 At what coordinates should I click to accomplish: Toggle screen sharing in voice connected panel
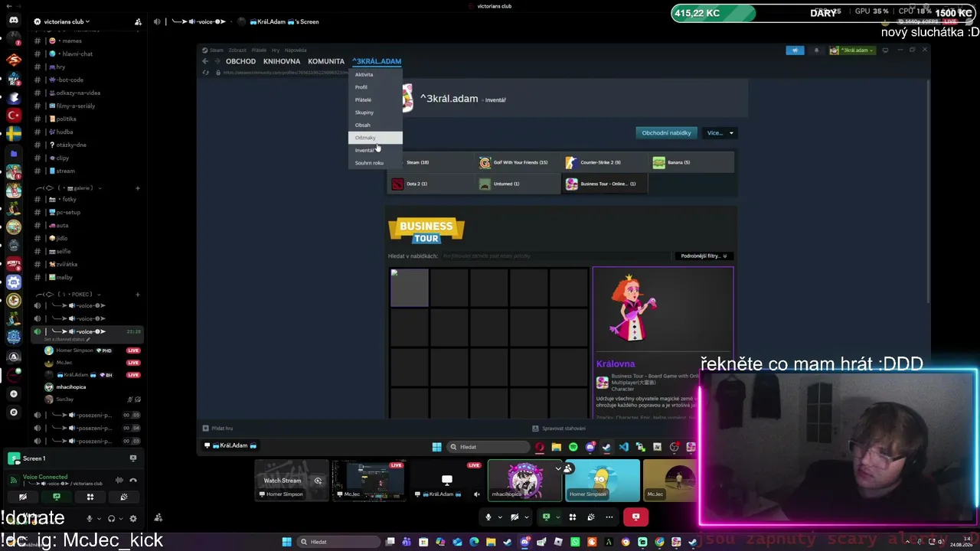pyautogui.click(x=57, y=497)
